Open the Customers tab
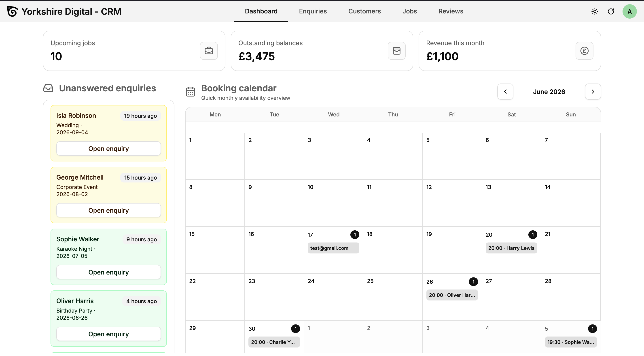 pos(364,11)
